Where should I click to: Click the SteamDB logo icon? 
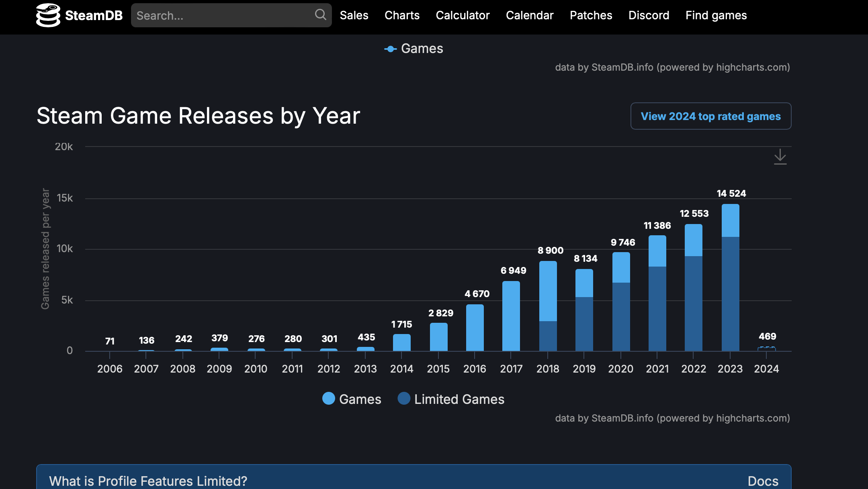tap(48, 15)
